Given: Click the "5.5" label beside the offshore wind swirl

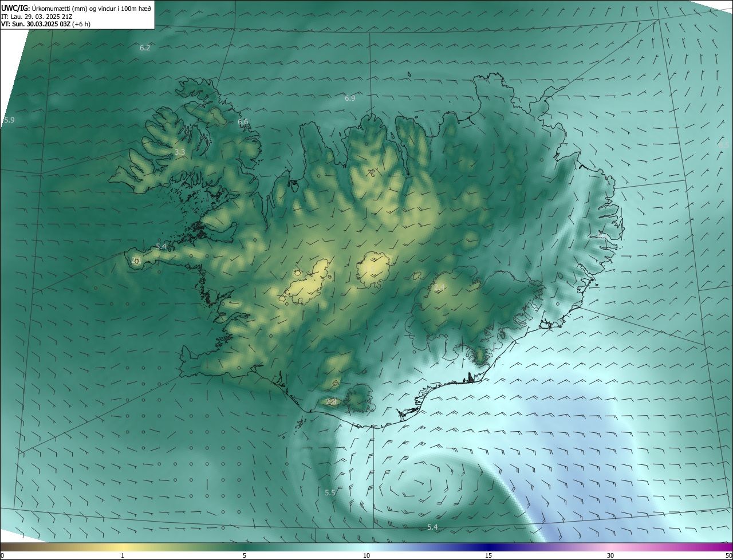Looking at the screenshot, I should coord(330,492).
